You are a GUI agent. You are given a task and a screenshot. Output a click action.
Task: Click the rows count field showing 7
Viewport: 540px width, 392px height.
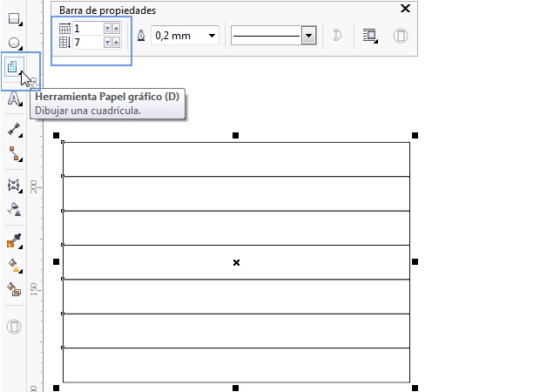coord(87,42)
